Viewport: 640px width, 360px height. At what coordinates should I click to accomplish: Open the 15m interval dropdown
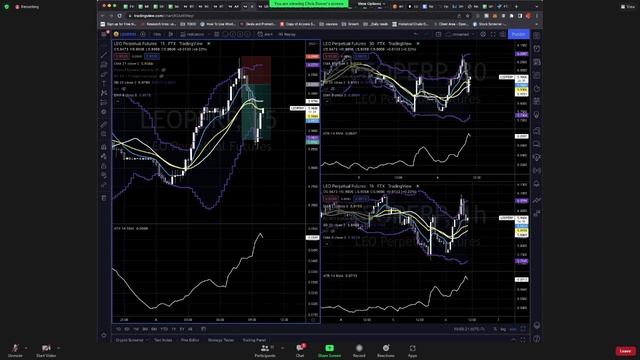coord(157,34)
